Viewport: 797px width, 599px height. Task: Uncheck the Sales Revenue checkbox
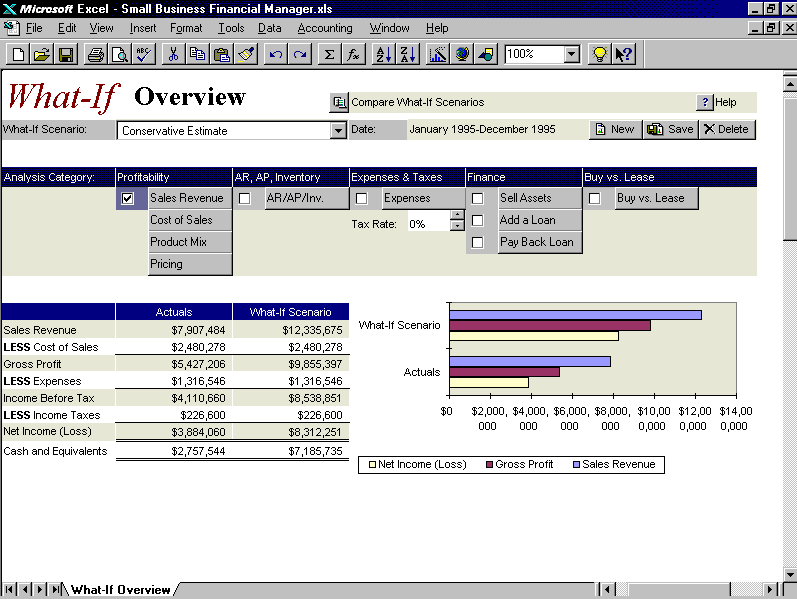point(127,198)
